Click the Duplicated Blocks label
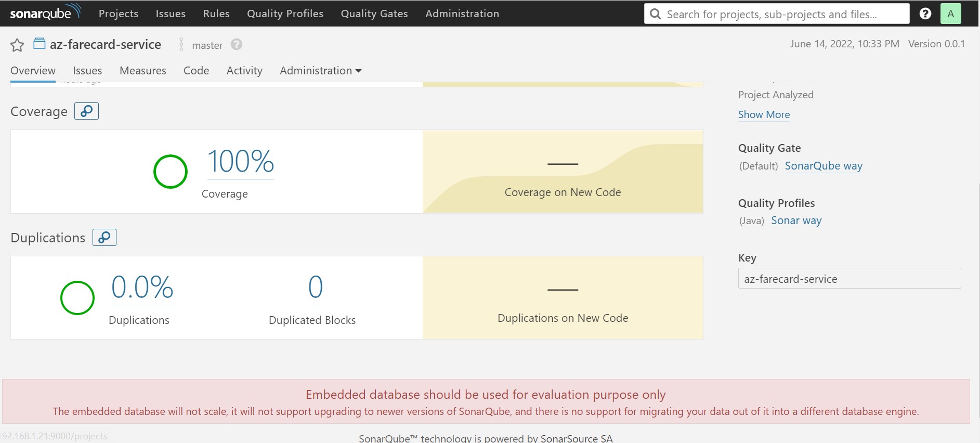The image size is (980, 443). click(x=312, y=320)
